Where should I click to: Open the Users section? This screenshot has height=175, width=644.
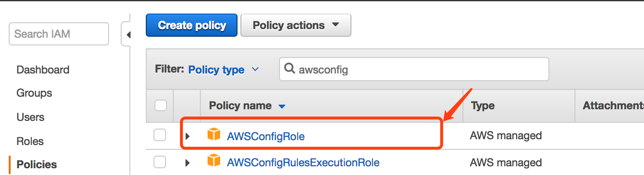tap(30, 117)
